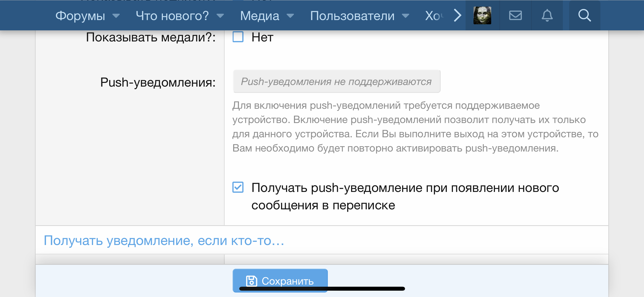
Task: Click the truncated Хоч... navigation item
Action: point(435,15)
